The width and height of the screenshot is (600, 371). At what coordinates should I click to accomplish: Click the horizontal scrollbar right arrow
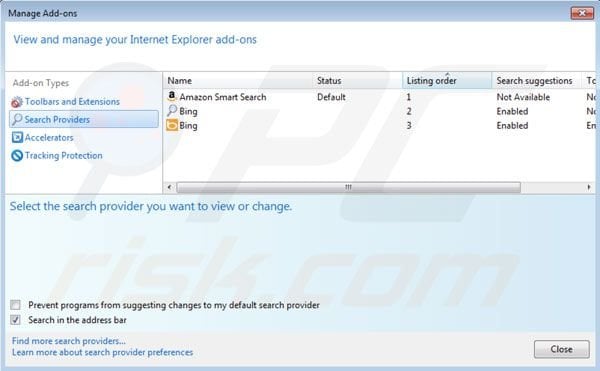589,187
